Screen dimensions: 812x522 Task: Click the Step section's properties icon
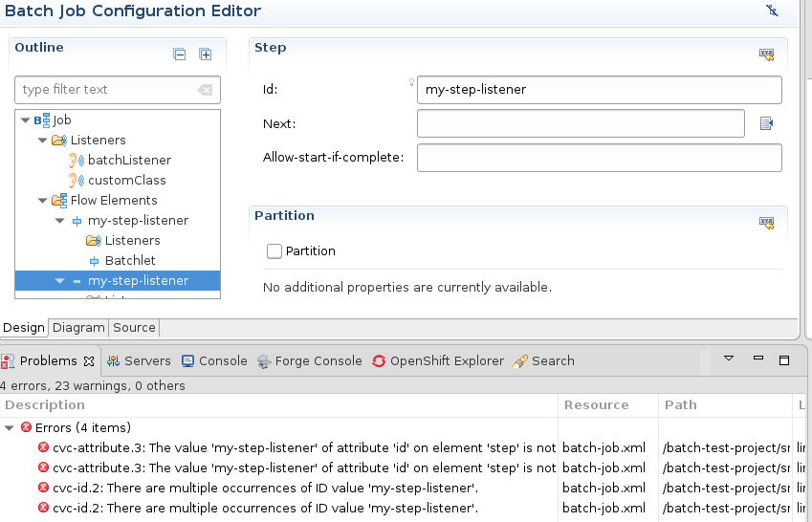click(x=766, y=55)
